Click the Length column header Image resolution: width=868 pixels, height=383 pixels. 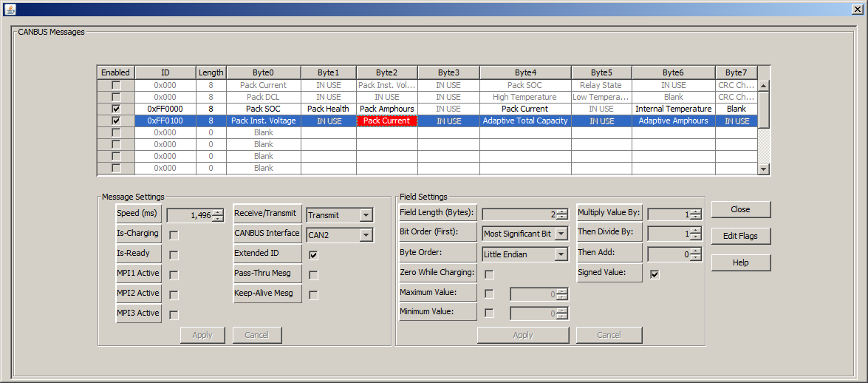coord(211,72)
